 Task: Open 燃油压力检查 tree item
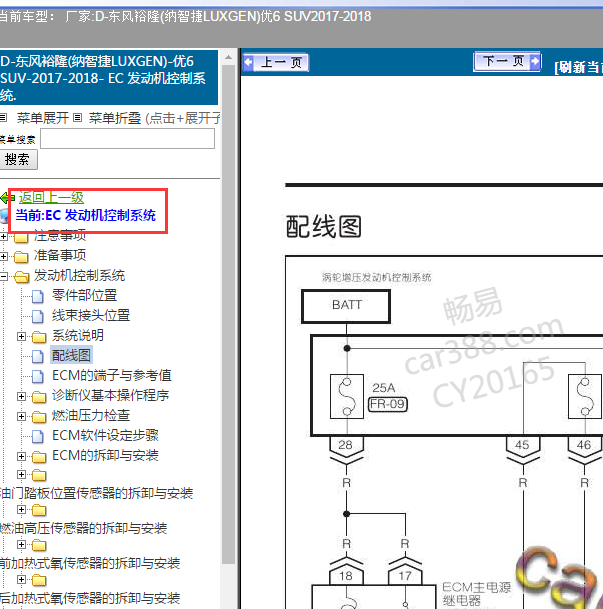tap(91, 415)
